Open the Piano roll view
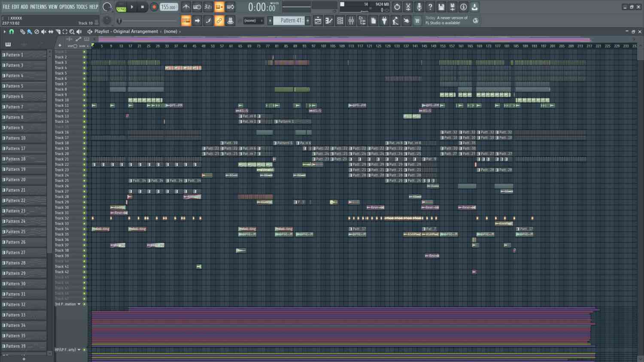 coord(329,21)
